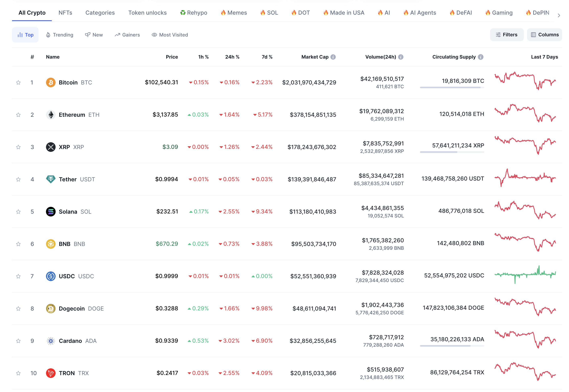Viewport: 569px width, 392px height.
Task: Open the Filters panel
Action: [x=507, y=35]
